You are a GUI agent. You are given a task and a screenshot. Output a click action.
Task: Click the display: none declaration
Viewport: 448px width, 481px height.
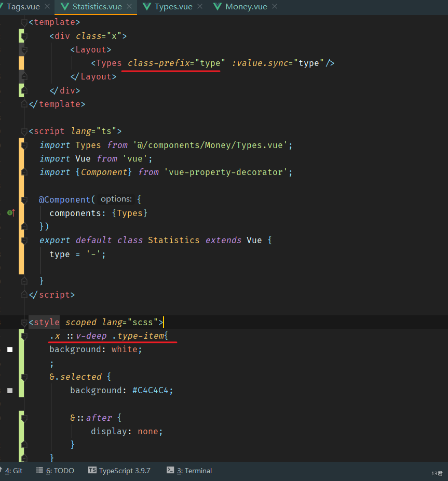click(x=127, y=432)
